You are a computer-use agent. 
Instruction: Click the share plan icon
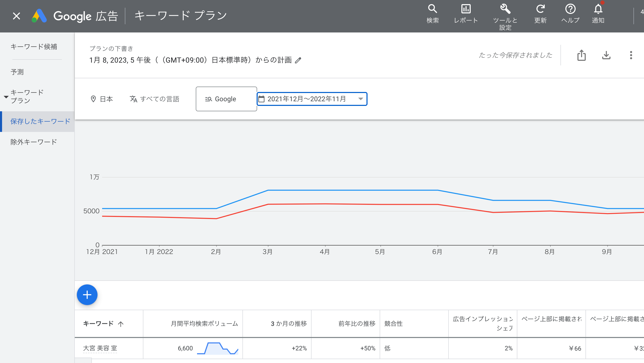(x=581, y=55)
